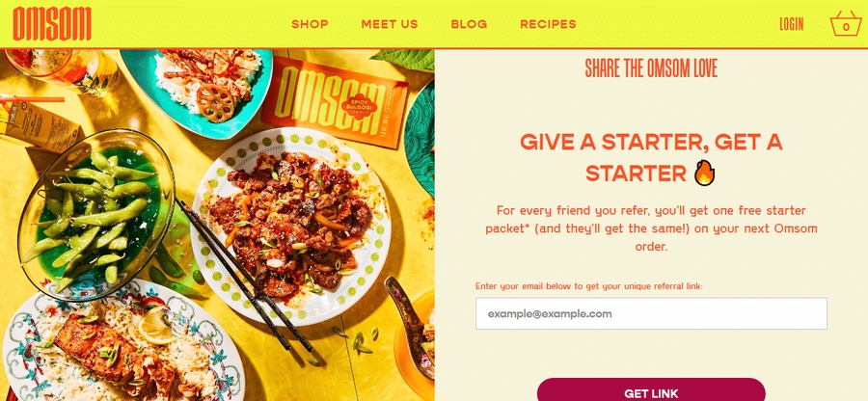Viewport: 868px width, 401px height.
Task: Click the glass bowl of edamame
Action: click(96, 215)
